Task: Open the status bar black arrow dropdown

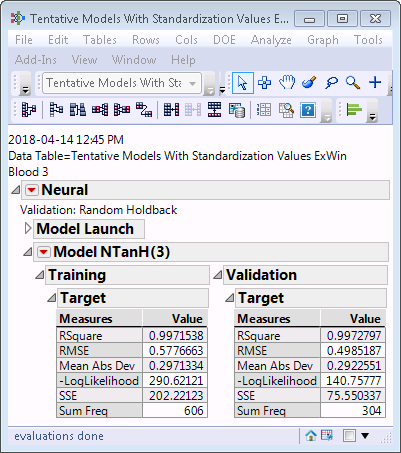Action: pos(365,436)
